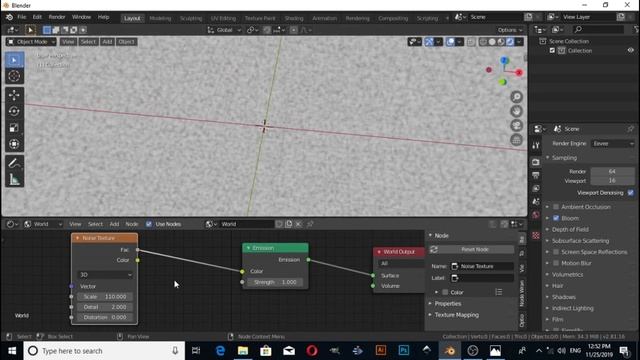Select the Measure tool

coord(14,180)
